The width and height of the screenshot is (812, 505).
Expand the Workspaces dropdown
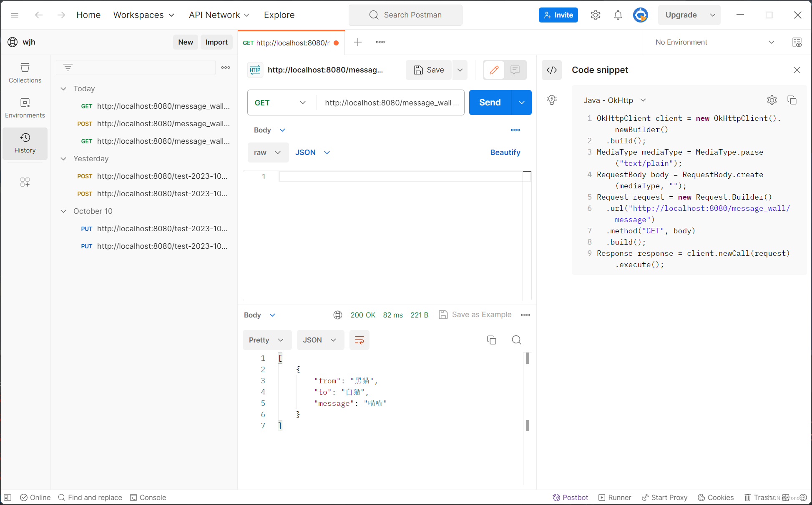click(144, 15)
